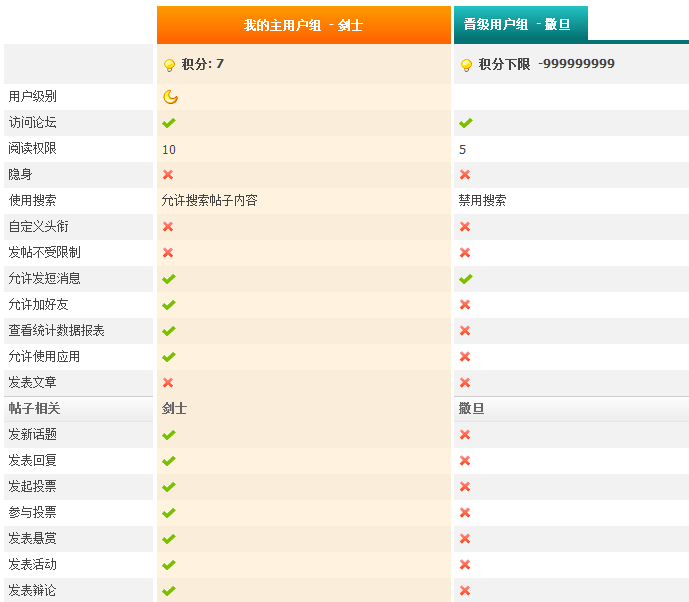Click the 积分: 7 text
The image size is (689, 602).
(x=203, y=64)
